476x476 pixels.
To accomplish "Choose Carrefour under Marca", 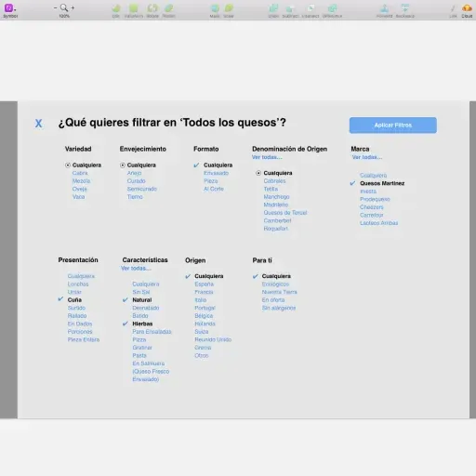I will coord(372,215).
